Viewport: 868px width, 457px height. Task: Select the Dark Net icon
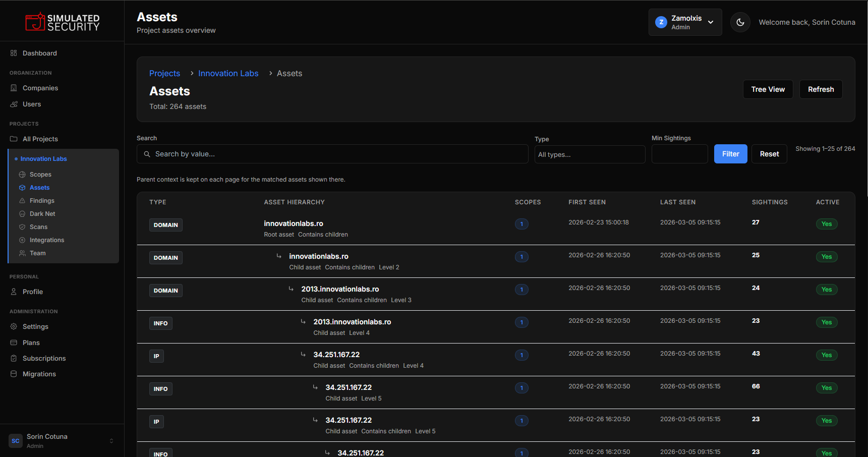point(22,214)
